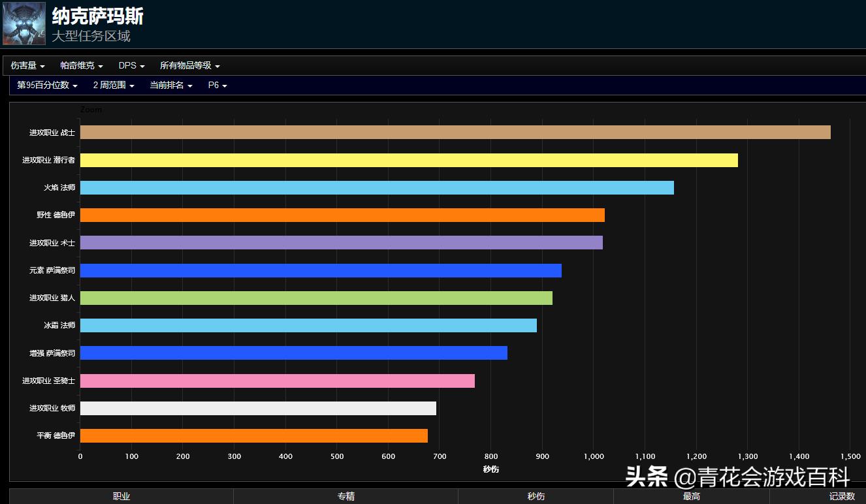Open the 伤害量 dropdown menu
866x504 pixels.
click(27, 66)
